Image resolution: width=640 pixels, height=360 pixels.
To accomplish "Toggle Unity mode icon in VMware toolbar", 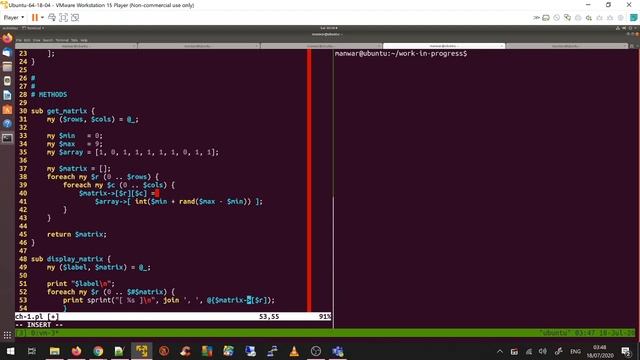I will click(75, 18).
